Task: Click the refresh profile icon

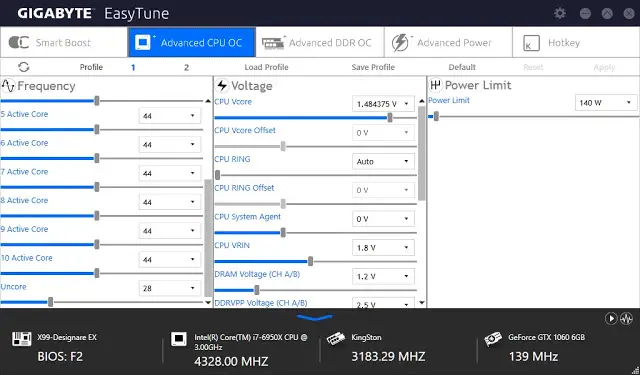Action: (24, 67)
